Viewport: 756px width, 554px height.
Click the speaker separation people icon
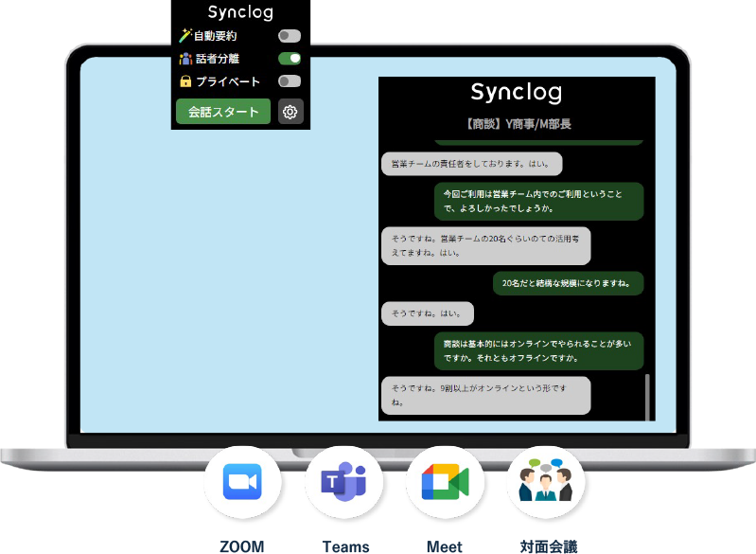click(185, 59)
